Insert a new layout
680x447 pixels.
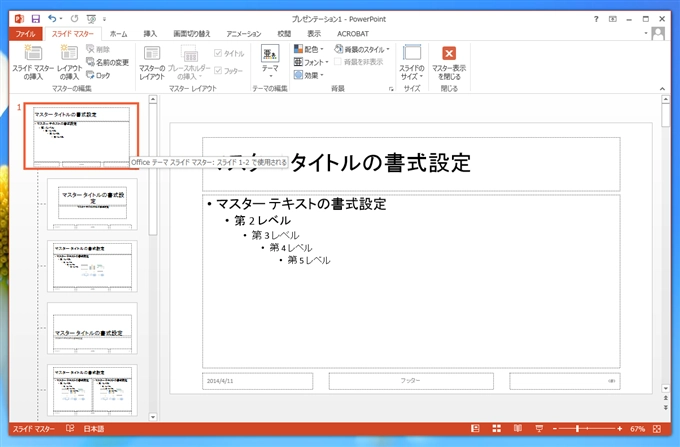coord(69,62)
